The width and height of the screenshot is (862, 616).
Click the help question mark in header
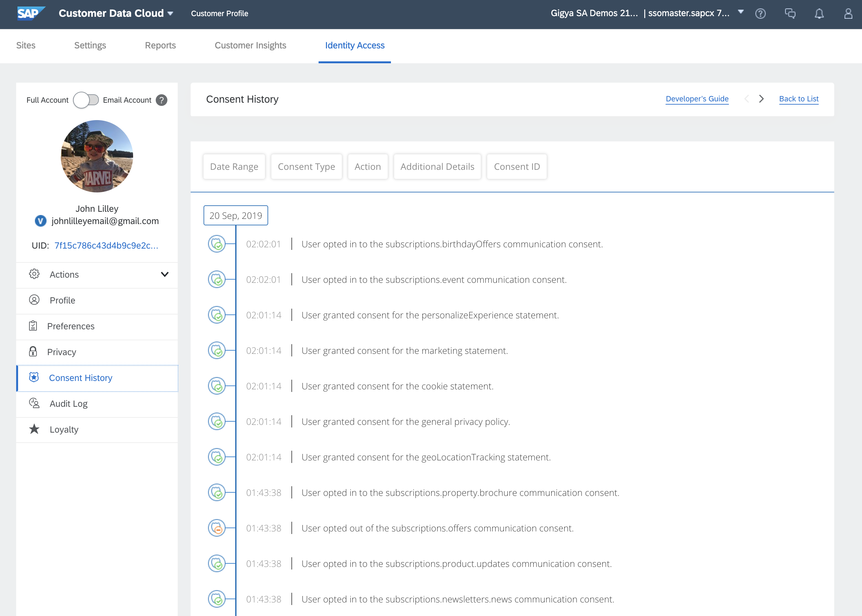click(760, 14)
